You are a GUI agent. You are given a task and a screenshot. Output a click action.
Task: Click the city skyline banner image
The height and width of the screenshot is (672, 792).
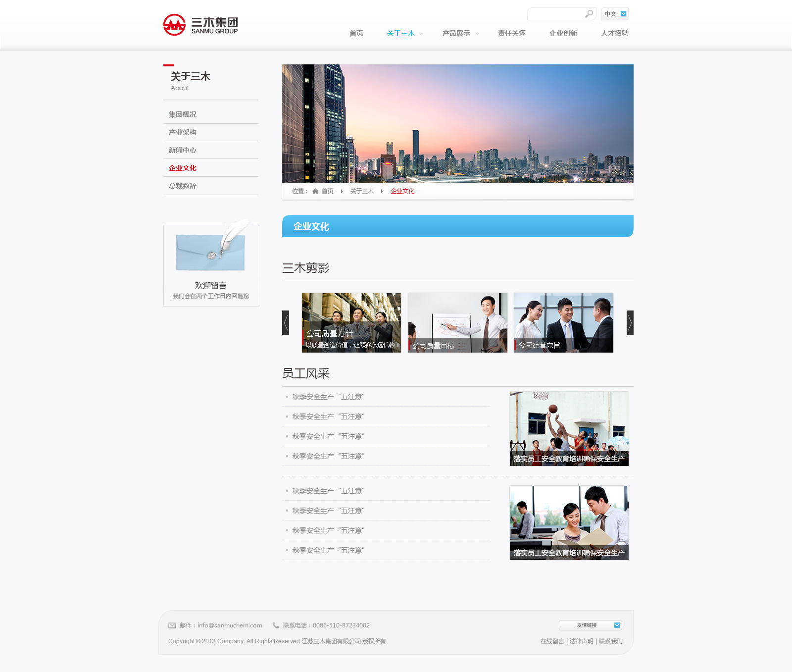point(458,123)
